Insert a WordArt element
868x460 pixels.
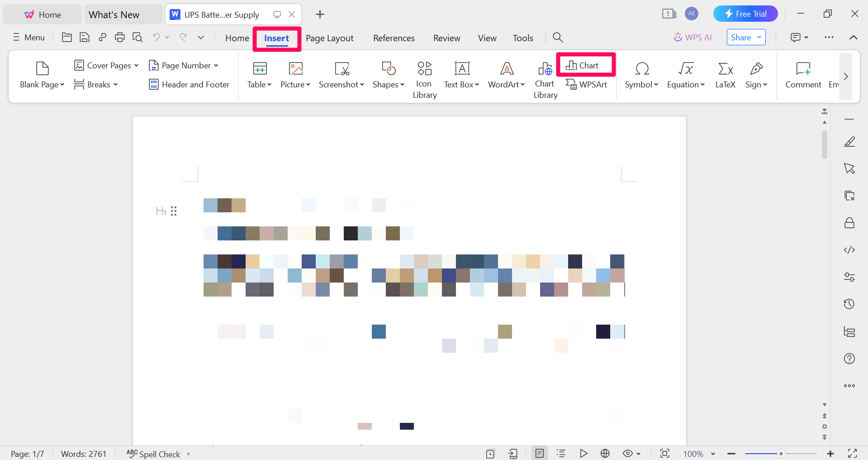click(x=506, y=75)
